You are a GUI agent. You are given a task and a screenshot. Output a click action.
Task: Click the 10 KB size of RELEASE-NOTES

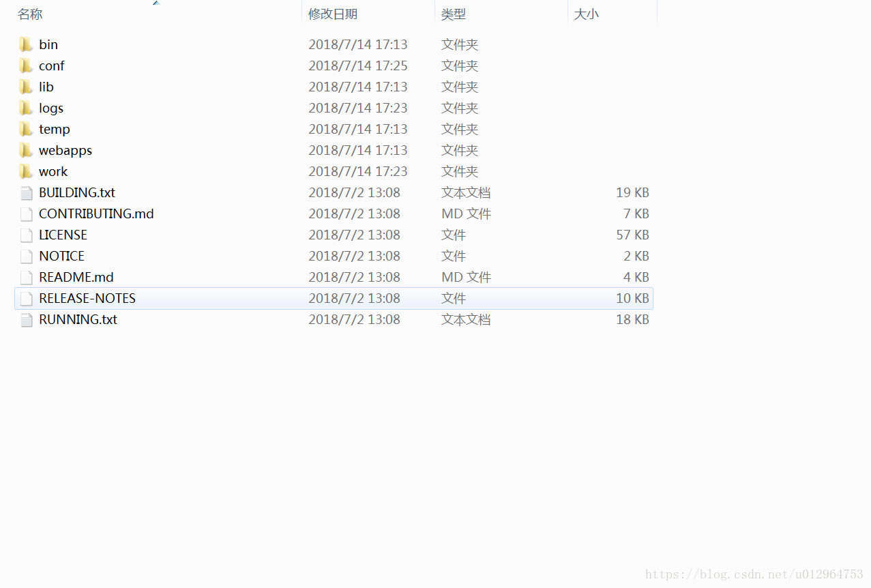click(x=632, y=298)
